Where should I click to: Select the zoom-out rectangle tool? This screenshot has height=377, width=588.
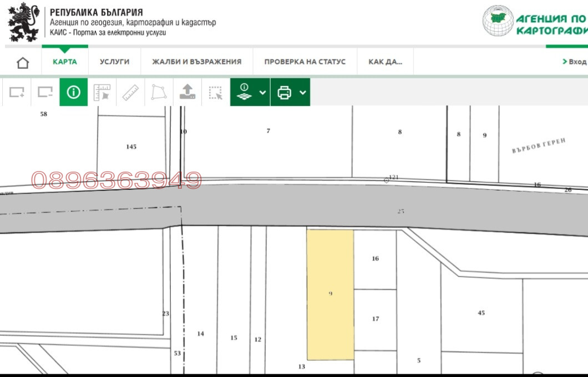(x=45, y=92)
